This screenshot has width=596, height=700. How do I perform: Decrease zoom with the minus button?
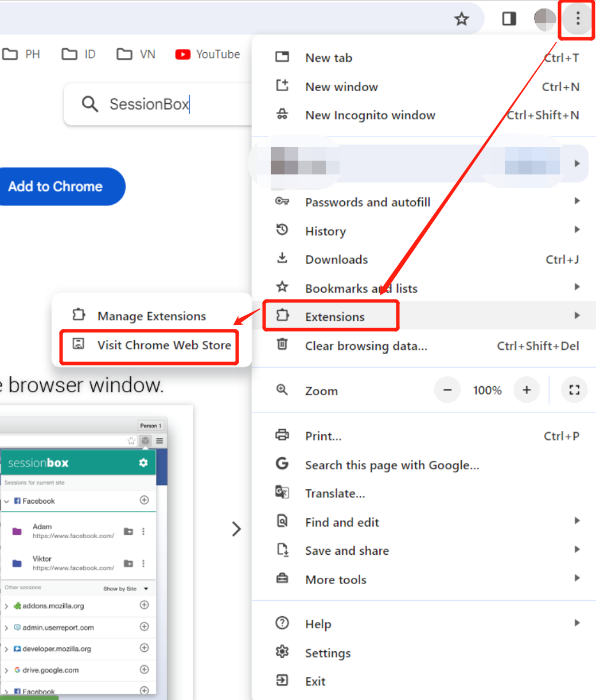pyautogui.click(x=447, y=390)
